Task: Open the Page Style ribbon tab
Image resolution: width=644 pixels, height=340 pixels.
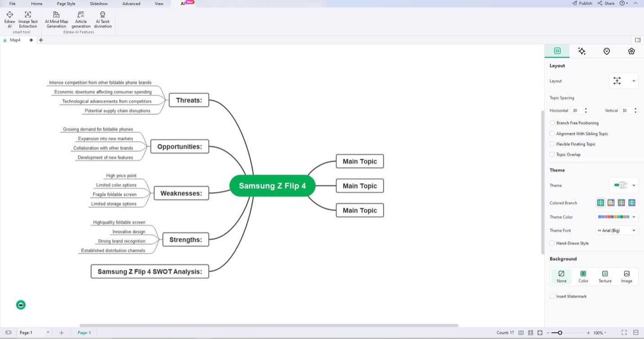Action: pos(66,4)
